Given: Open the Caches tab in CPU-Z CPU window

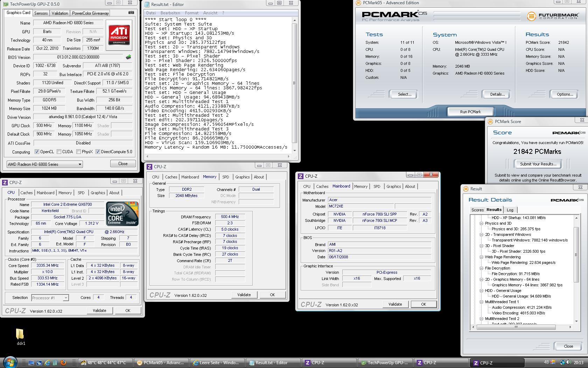Looking at the screenshot, I should click(26, 193).
